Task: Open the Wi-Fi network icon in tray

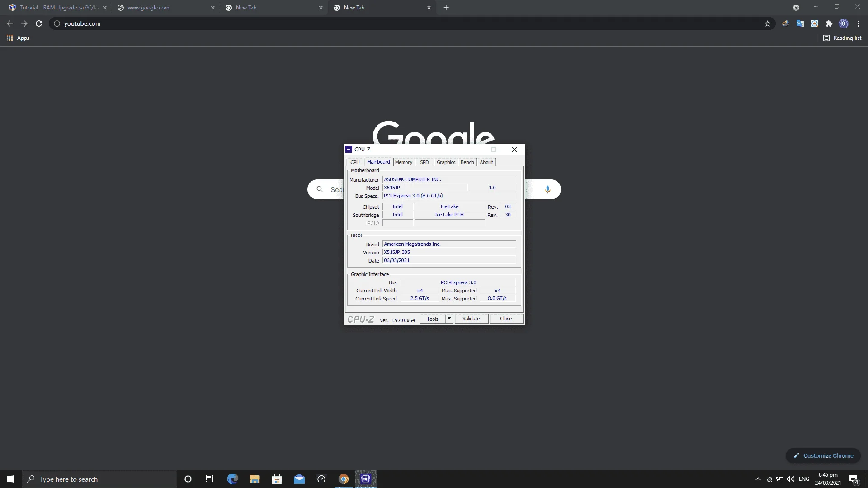Action: point(769,479)
